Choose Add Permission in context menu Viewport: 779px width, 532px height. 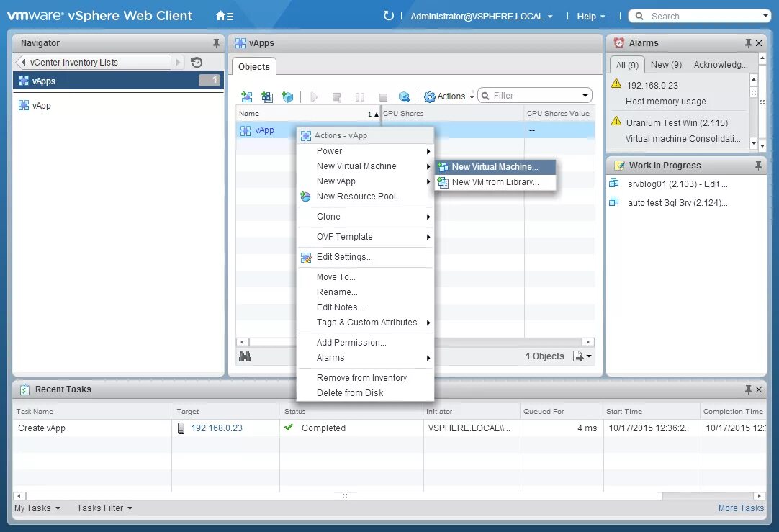tap(365, 342)
